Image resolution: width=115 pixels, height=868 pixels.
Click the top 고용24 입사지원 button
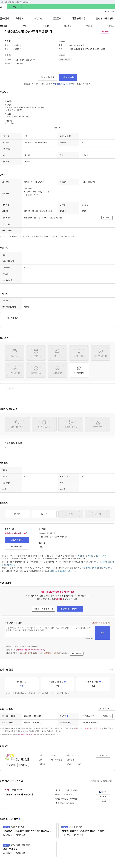[68, 77]
